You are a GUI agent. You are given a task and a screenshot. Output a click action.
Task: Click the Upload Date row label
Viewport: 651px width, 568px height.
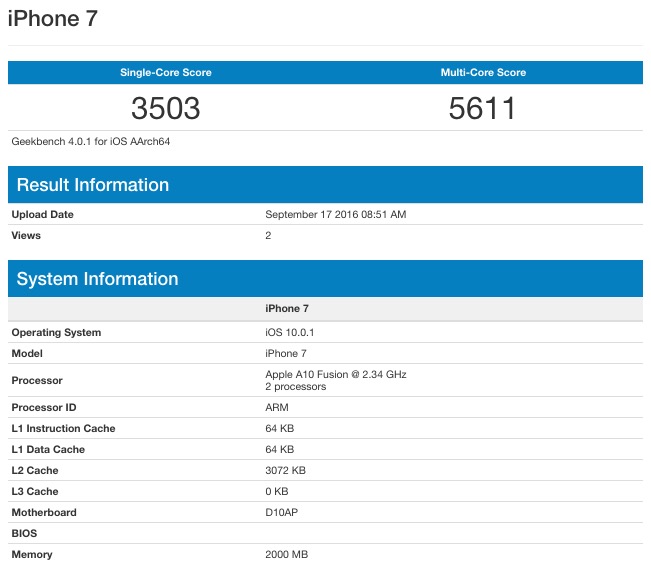[x=42, y=214]
